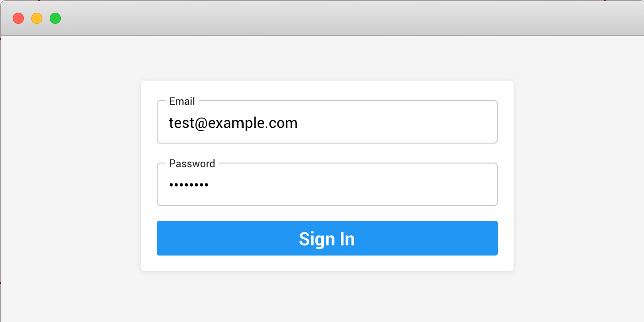Click the Email field label
Image resolution: width=644 pixels, height=322 pixels.
[182, 101]
